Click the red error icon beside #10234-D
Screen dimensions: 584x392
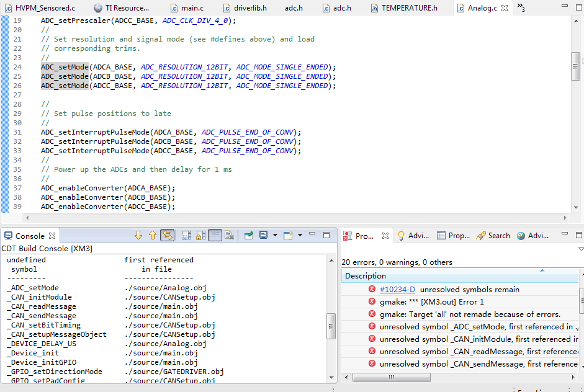pyautogui.click(x=372, y=290)
